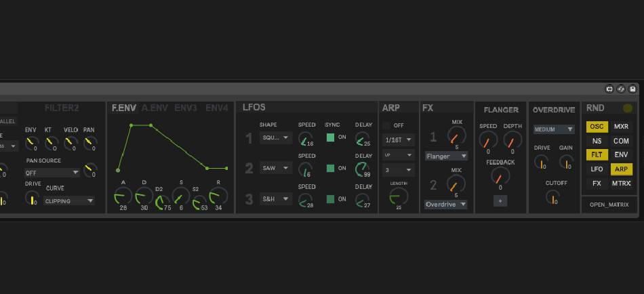Image resolution: width=644 pixels, height=294 pixels.
Task: Toggle LFO 2 sync ON square
Action: [330, 168]
